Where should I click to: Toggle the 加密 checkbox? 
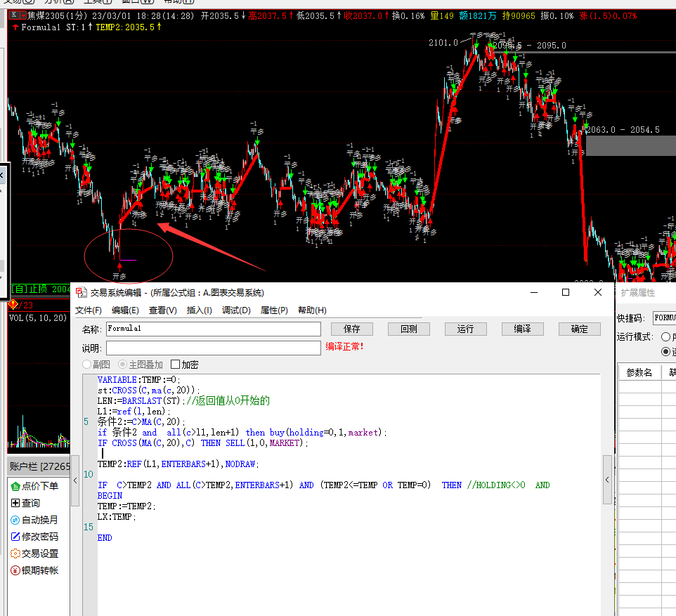[x=175, y=365]
